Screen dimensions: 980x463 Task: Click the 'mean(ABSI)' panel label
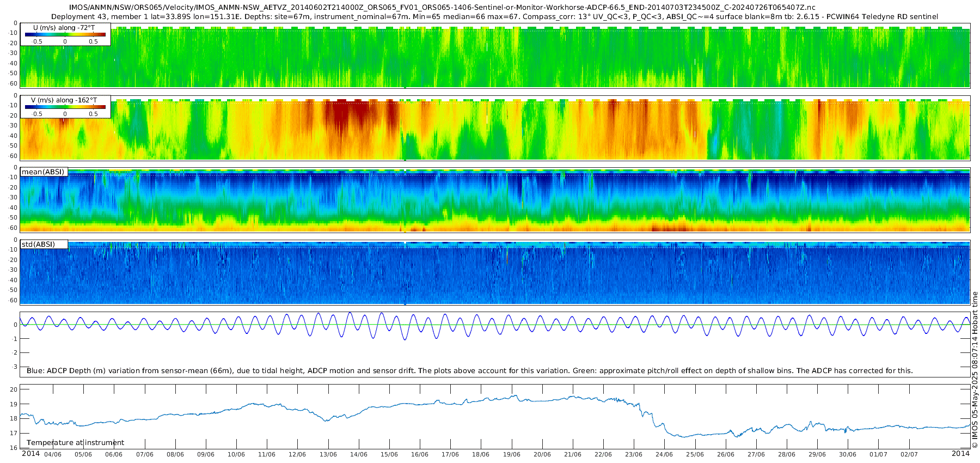pos(43,172)
